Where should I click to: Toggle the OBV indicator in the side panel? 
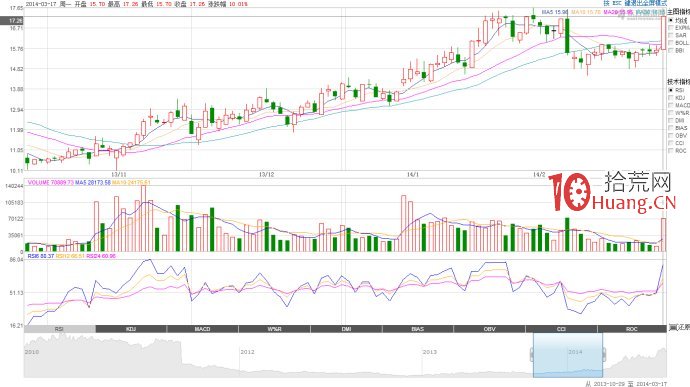coord(678,136)
